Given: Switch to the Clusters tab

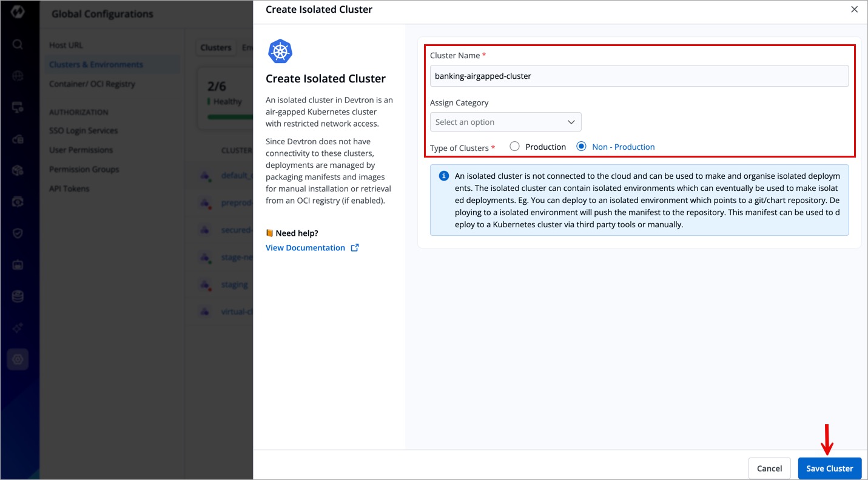Looking at the screenshot, I should (x=216, y=47).
